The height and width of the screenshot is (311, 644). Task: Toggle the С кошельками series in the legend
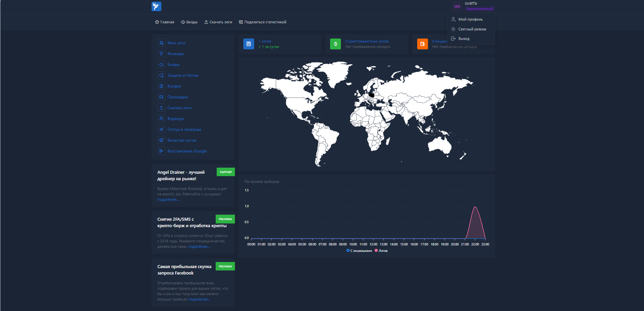tap(361, 251)
